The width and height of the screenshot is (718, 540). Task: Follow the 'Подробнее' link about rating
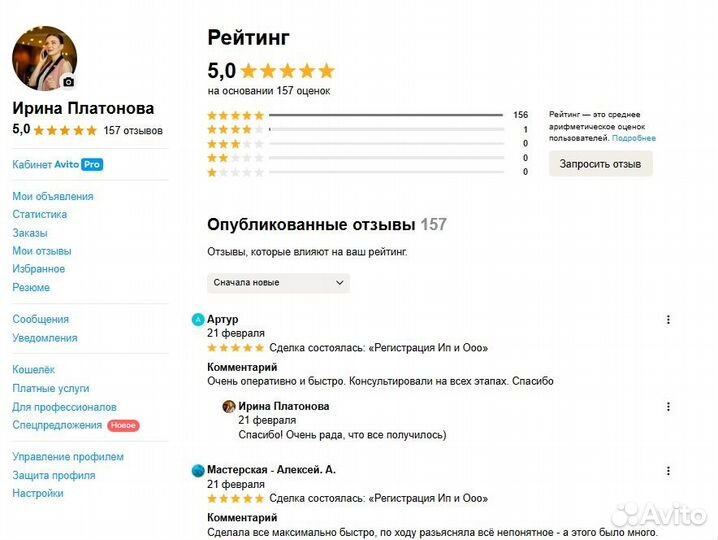(x=634, y=138)
